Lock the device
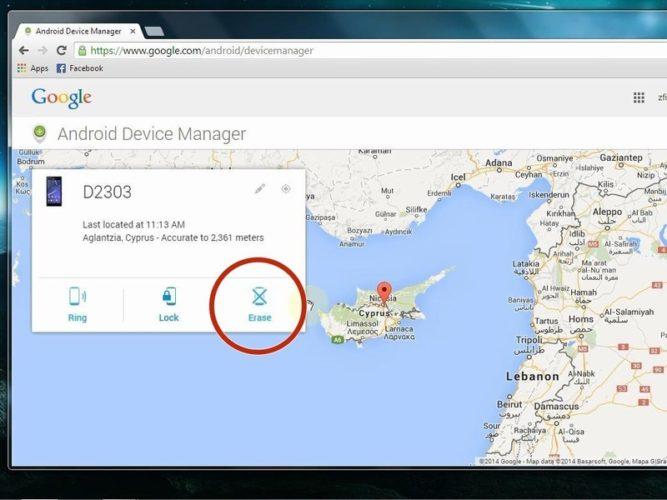This screenshot has width=667, height=500. click(169, 305)
